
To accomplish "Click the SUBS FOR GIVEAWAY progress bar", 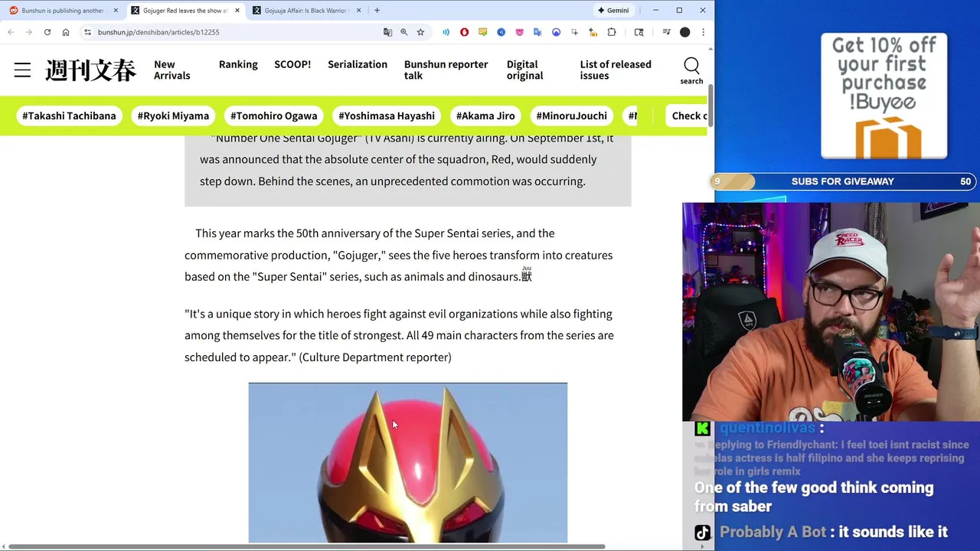I will [x=843, y=181].
